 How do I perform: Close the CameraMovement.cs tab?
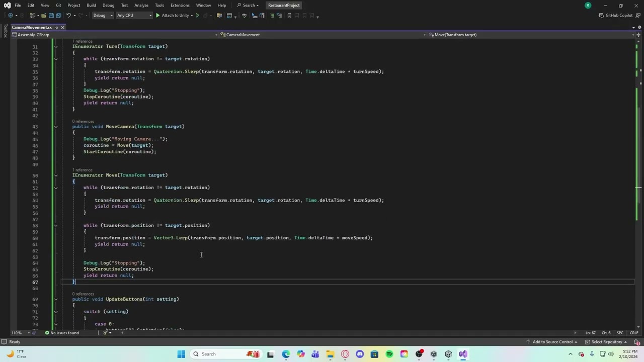[x=62, y=27]
